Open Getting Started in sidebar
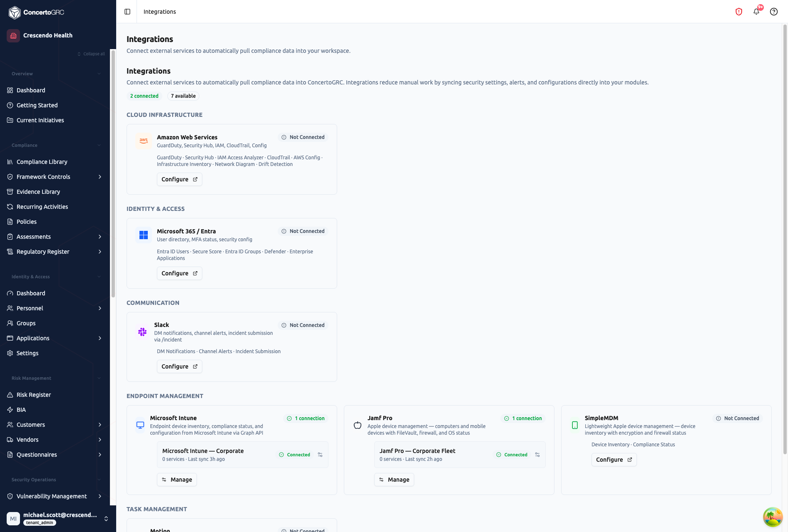The image size is (788, 532). (55, 105)
